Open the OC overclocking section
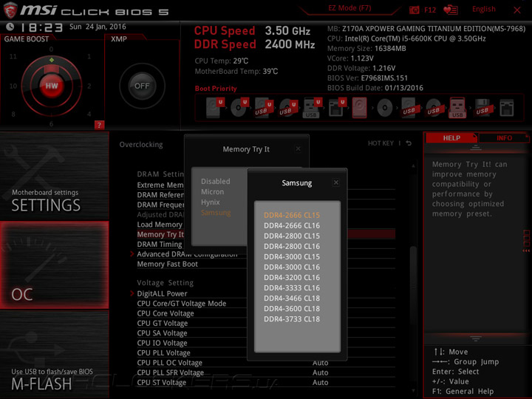 (54, 265)
